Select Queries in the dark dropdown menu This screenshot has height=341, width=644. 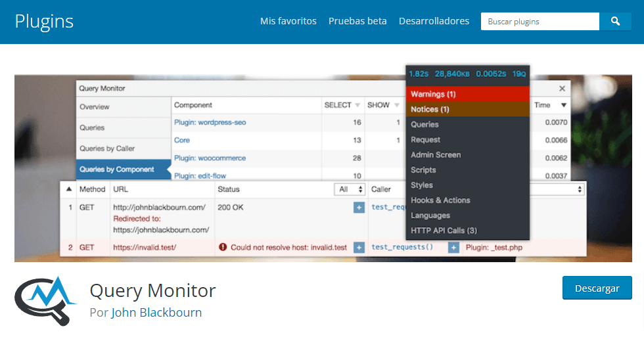425,124
